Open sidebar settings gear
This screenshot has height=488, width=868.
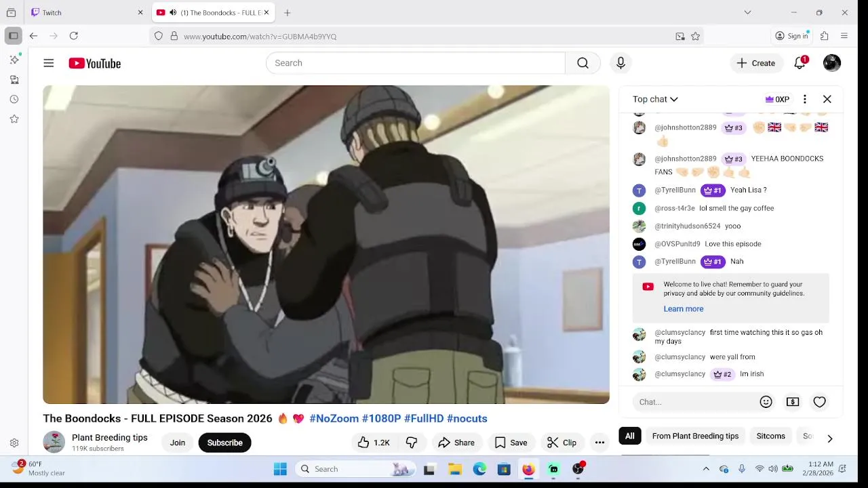click(x=14, y=443)
